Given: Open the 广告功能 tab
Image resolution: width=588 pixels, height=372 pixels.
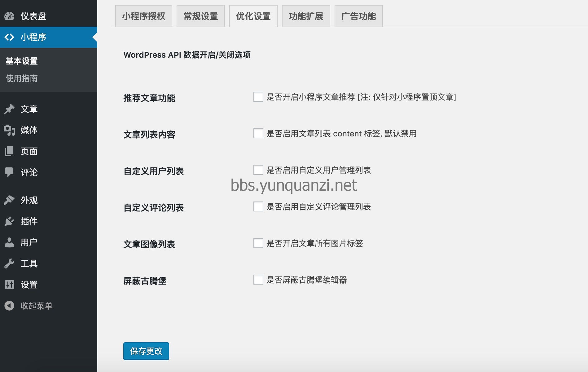Looking at the screenshot, I should pyautogui.click(x=358, y=16).
